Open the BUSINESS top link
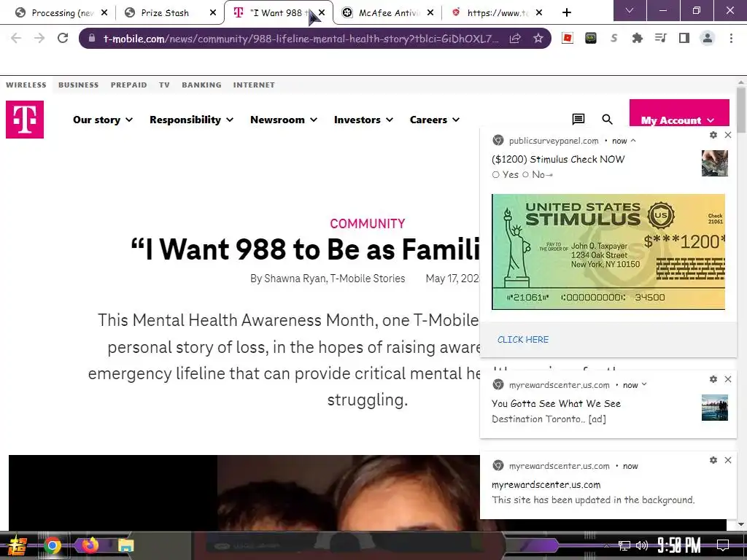Viewport: 747px width, 560px height. [x=79, y=85]
